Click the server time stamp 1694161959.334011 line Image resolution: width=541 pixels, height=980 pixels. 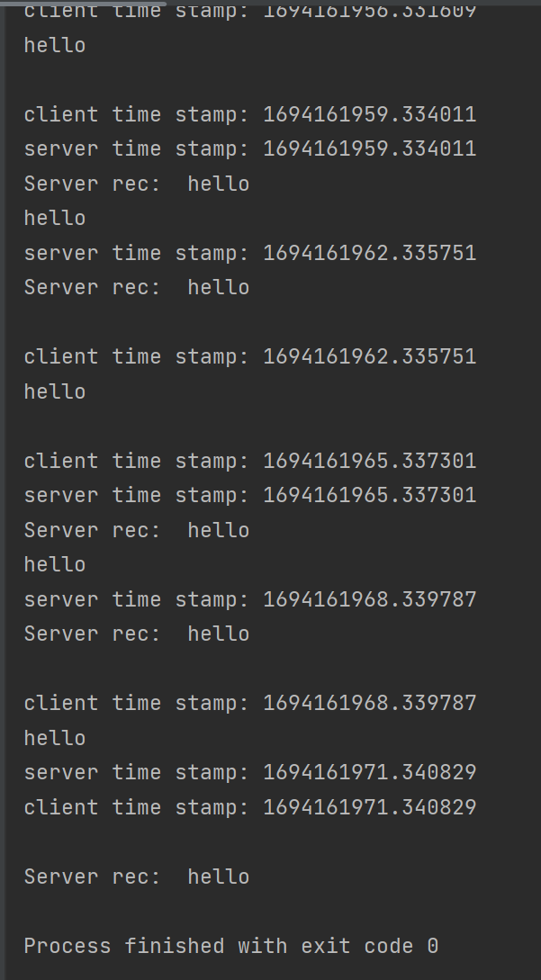click(x=249, y=148)
